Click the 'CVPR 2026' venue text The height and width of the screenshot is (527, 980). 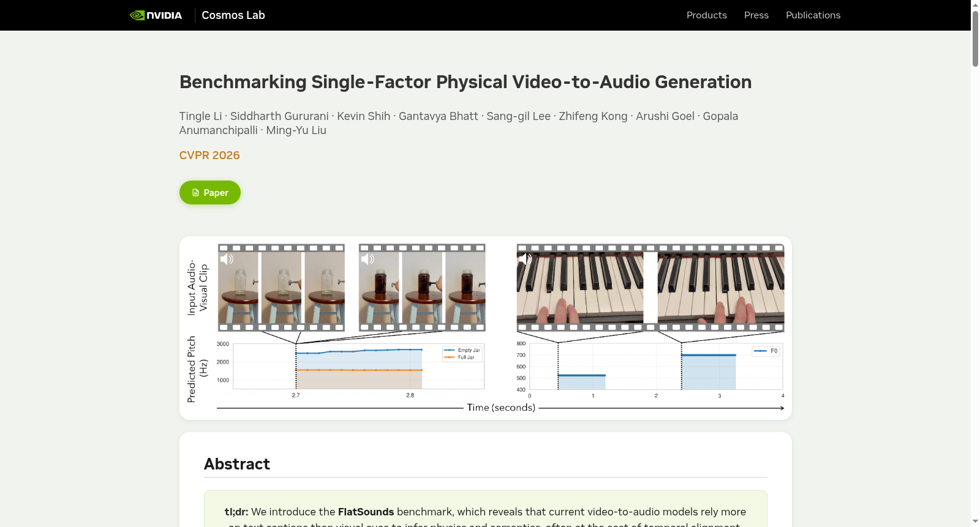tap(209, 155)
